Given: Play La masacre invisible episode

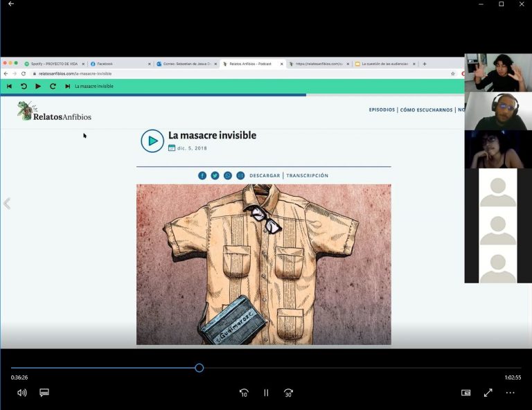Looking at the screenshot, I should (x=152, y=141).
